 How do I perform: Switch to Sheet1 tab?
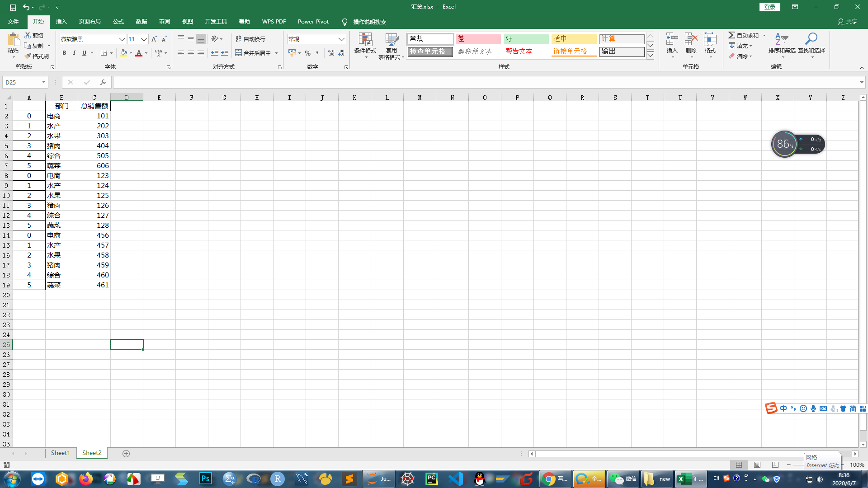(60, 453)
